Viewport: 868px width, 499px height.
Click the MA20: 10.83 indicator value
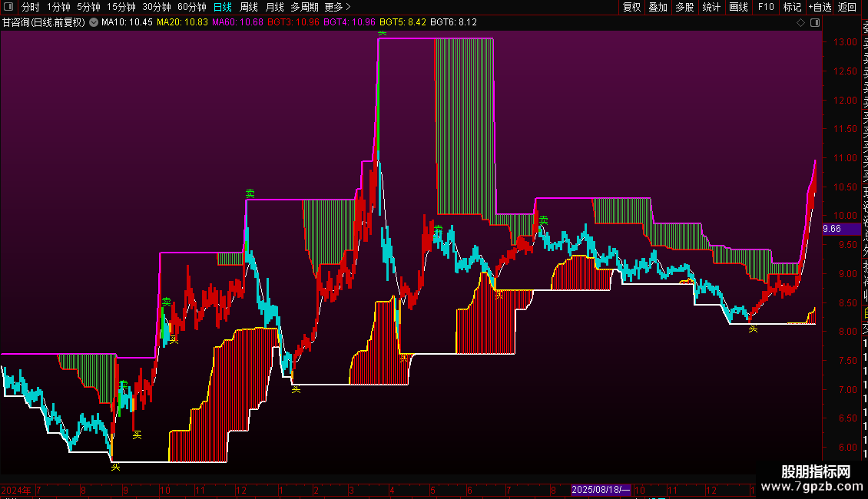182,22
